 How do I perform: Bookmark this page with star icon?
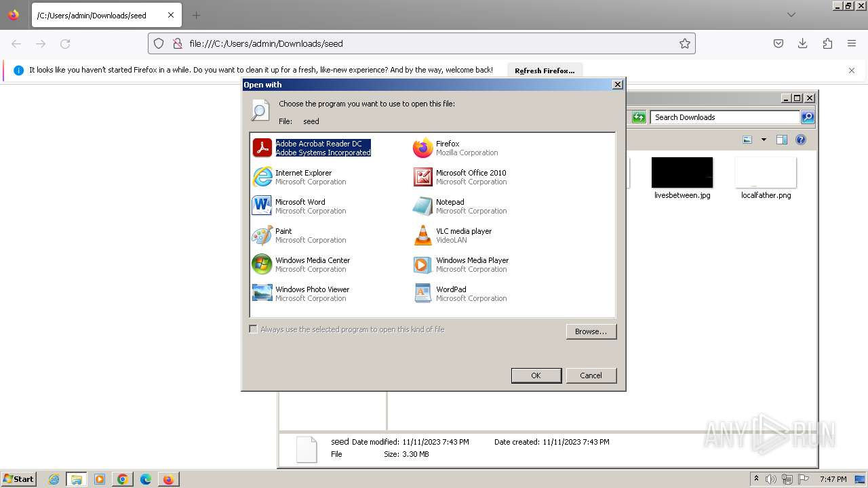685,43
